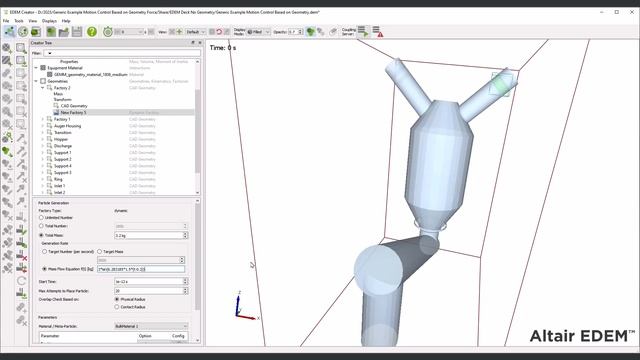Float the Creator Tree panel
The width and height of the screenshot is (640, 360).
(x=193, y=42)
